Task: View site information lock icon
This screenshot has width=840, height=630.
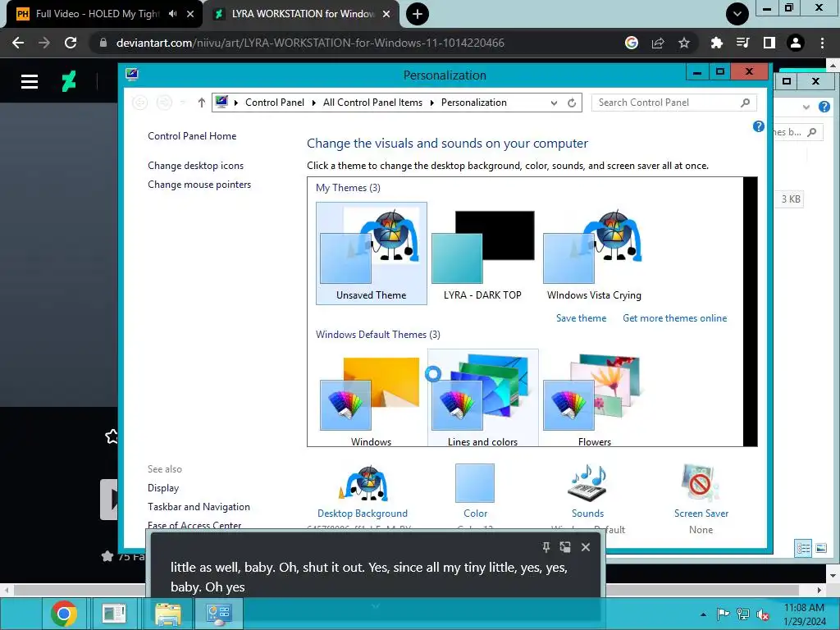Action: tap(103, 43)
